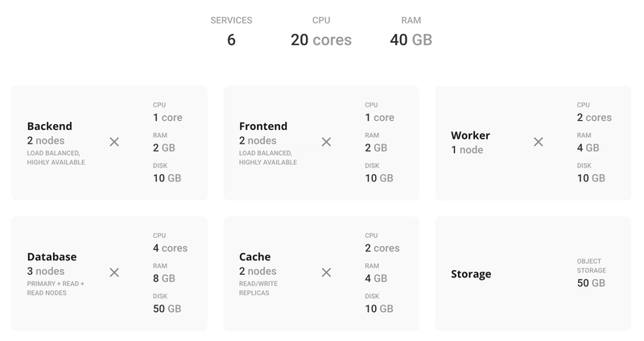Image resolution: width=644 pixels, height=341 pixels.
Task: Click the Worker service title
Action: 470,135
